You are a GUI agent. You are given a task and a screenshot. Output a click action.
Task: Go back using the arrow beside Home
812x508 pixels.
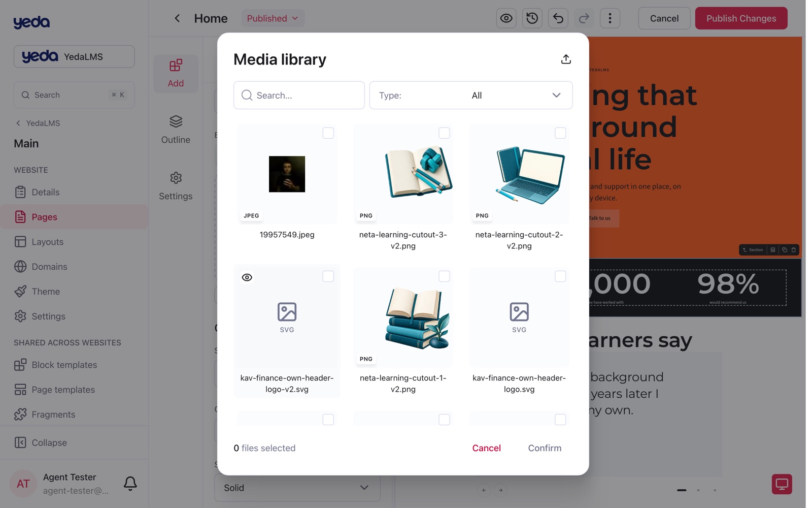coord(177,18)
